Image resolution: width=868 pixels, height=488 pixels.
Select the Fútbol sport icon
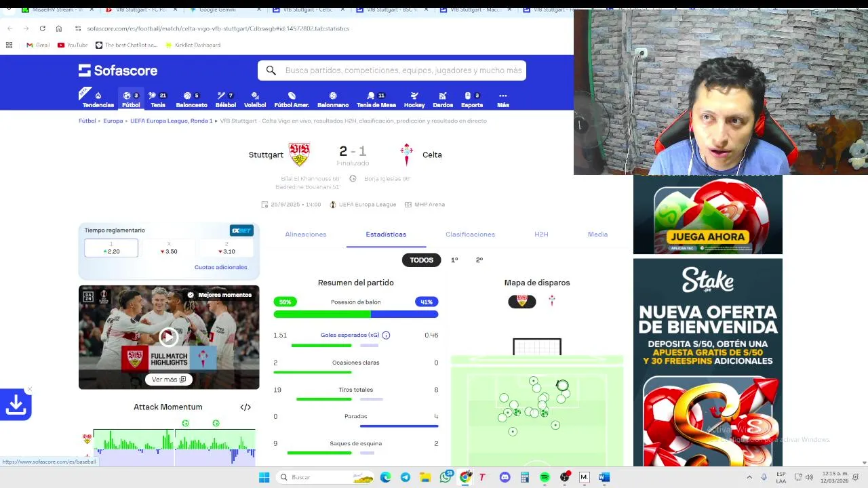(131, 100)
